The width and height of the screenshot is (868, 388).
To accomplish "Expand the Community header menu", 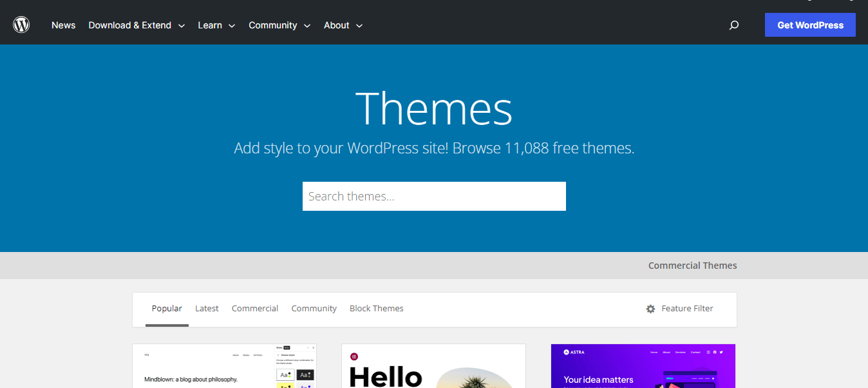I will [279, 25].
